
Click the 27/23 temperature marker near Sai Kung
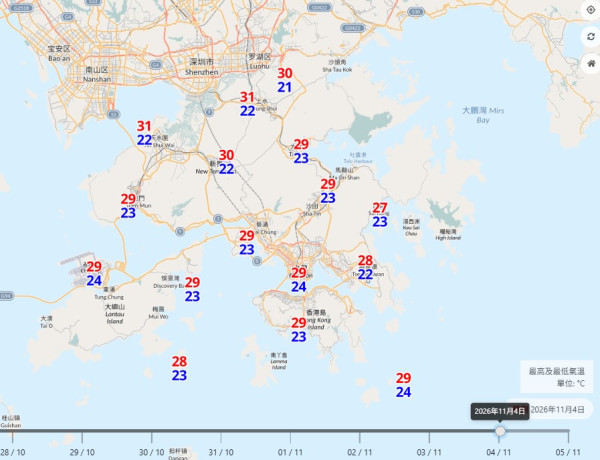(x=380, y=215)
